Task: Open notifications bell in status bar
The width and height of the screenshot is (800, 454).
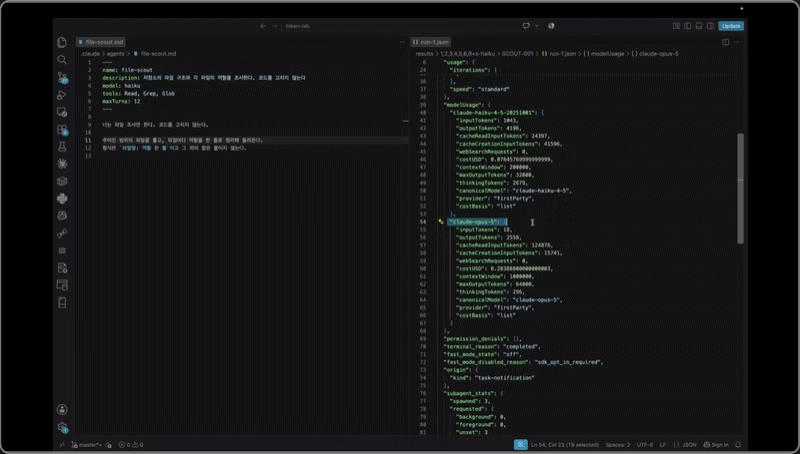Action: (x=738, y=445)
